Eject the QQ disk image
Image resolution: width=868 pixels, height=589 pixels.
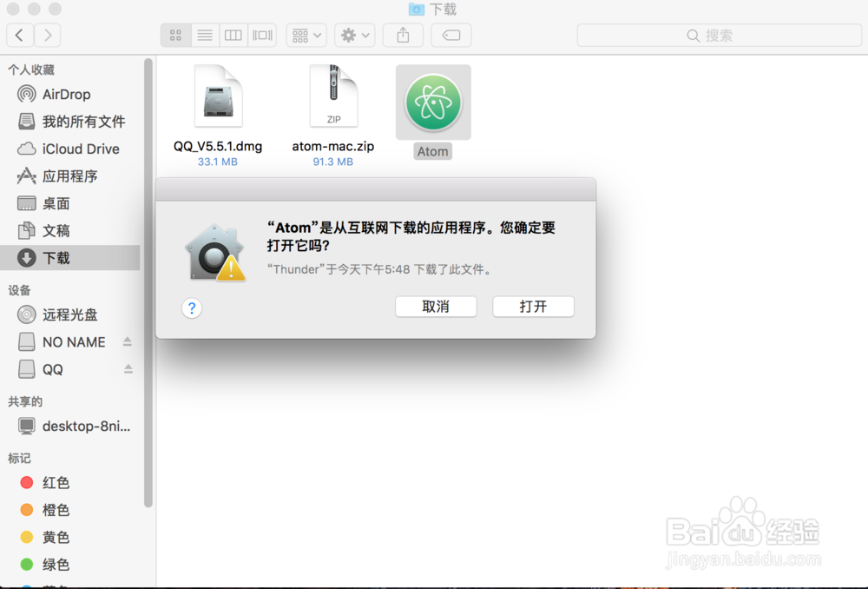point(128,369)
